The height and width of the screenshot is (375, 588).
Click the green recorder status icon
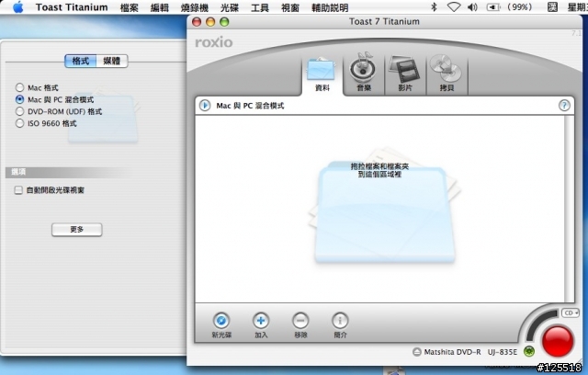click(529, 352)
